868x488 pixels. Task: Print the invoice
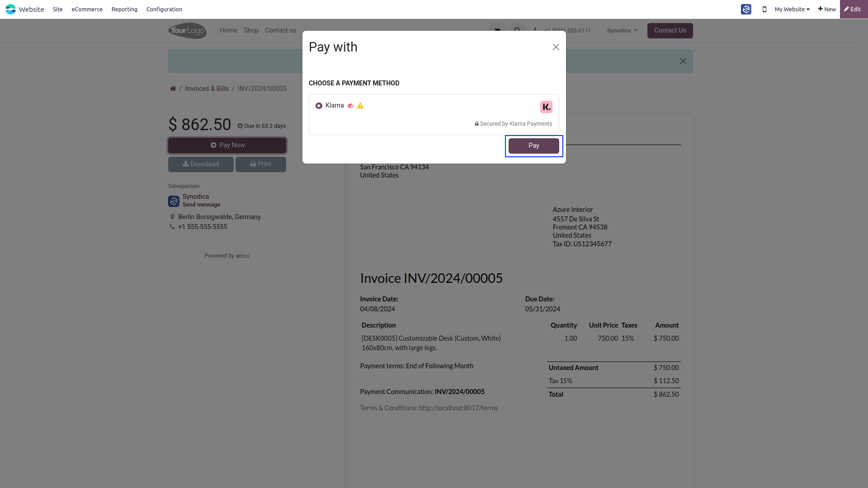[261, 164]
